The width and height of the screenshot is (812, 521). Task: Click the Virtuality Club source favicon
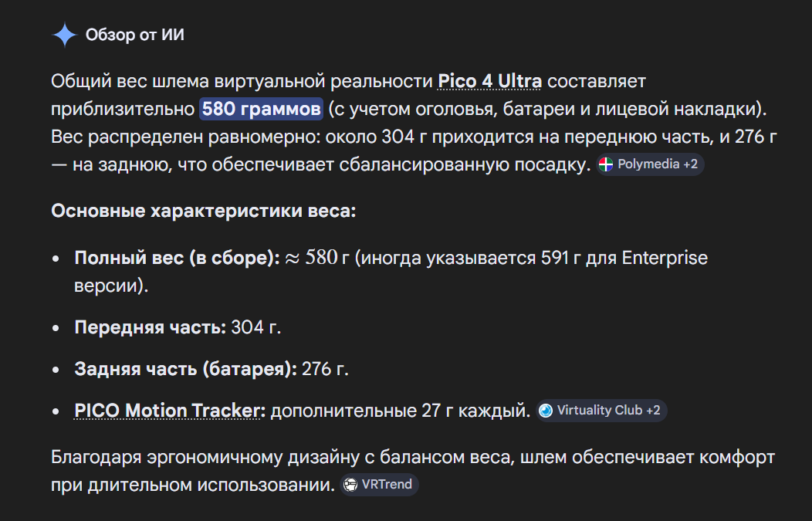[x=545, y=411]
